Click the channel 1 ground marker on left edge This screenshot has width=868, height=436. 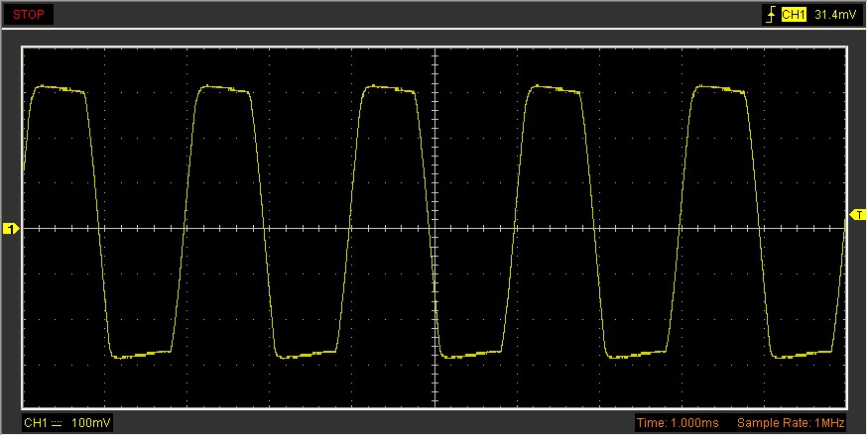pyautogui.click(x=11, y=230)
